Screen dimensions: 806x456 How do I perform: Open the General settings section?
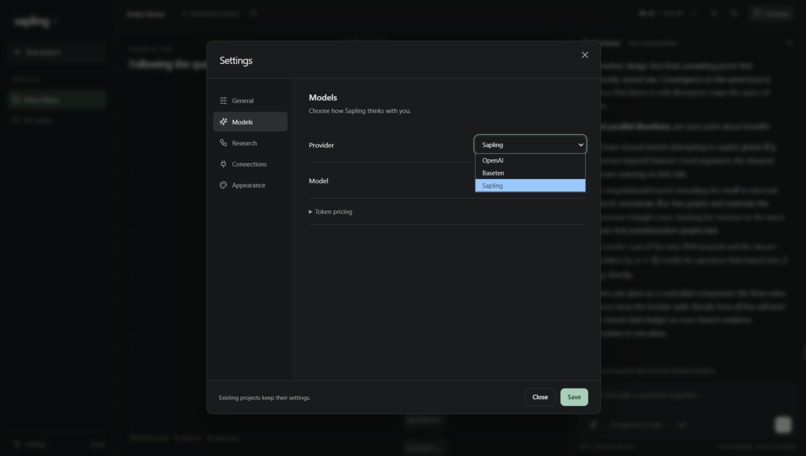tap(250, 101)
